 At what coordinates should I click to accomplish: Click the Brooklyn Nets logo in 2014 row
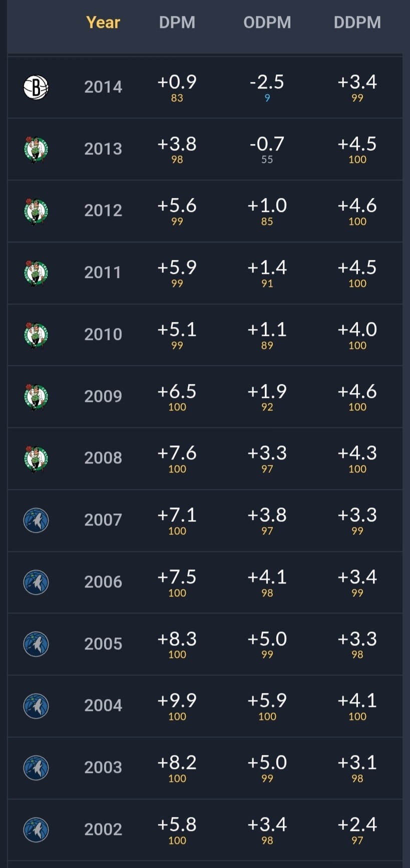tap(36, 87)
